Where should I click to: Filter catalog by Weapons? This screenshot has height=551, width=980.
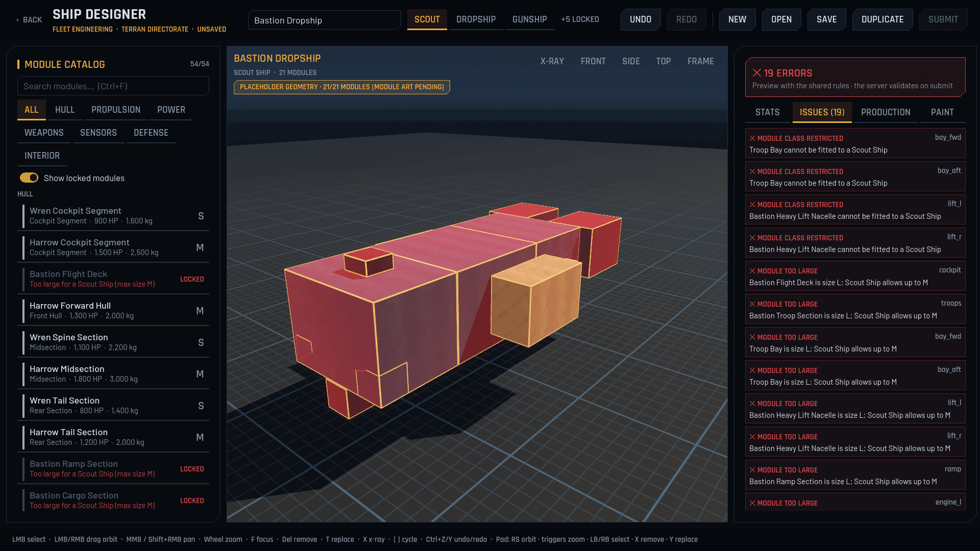(x=44, y=133)
